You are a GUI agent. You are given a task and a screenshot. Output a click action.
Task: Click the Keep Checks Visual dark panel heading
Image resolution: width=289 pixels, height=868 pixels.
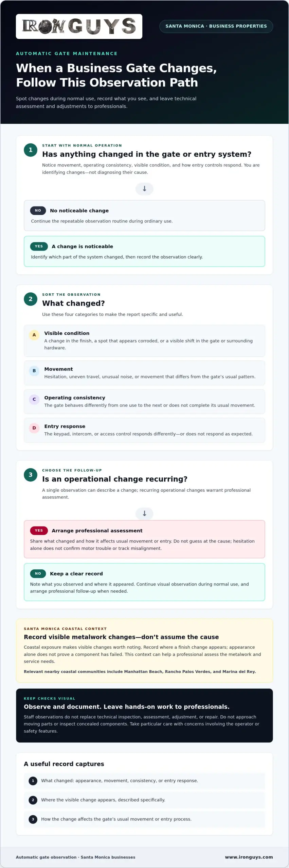point(126,707)
